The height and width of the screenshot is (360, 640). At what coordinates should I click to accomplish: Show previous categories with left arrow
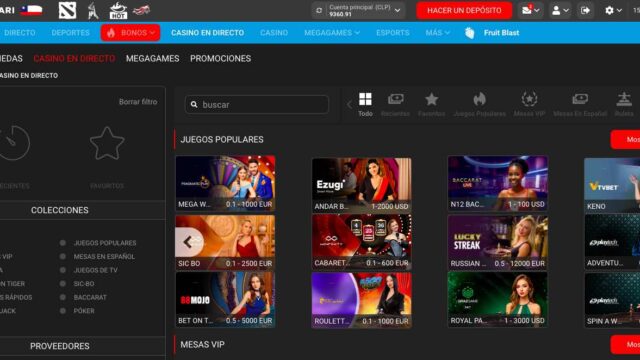pos(349,105)
